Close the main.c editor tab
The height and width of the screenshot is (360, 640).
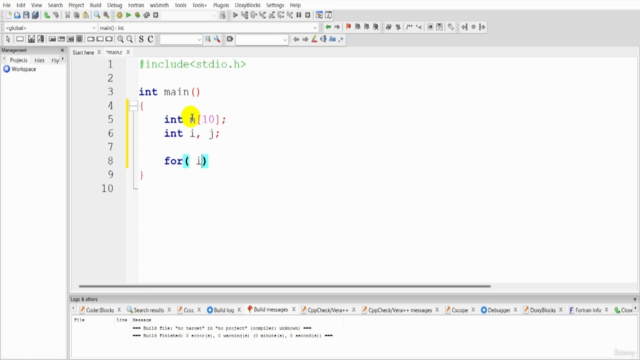pos(128,52)
